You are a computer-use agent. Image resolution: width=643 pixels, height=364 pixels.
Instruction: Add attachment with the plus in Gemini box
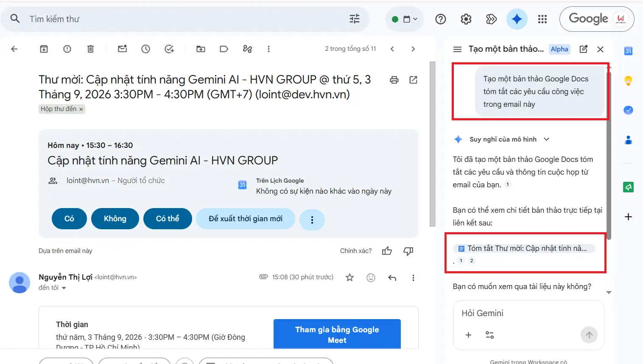pos(468,335)
